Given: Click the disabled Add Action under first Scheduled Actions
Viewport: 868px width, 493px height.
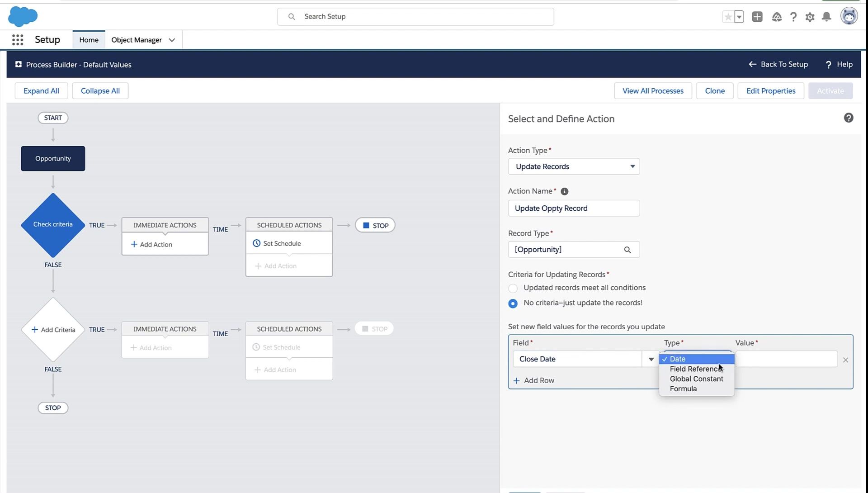Looking at the screenshot, I should [276, 266].
